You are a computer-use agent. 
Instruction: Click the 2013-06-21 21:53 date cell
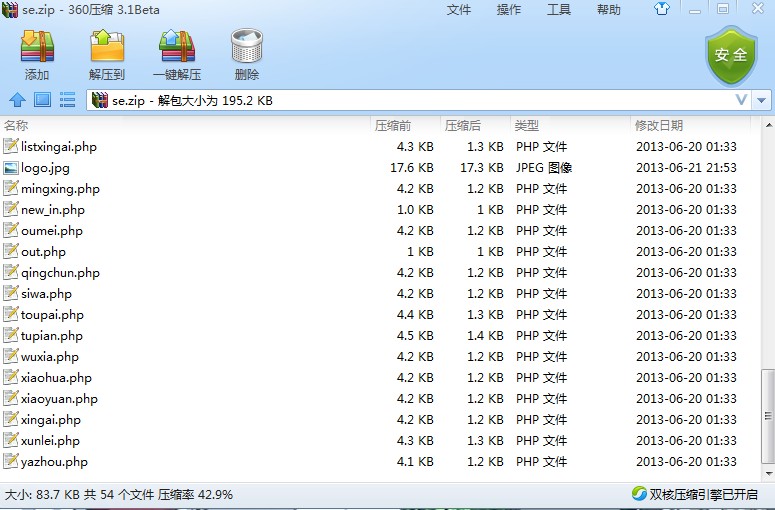point(686,168)
